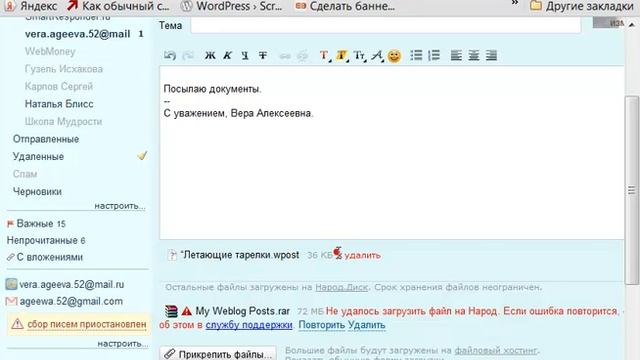Open the font family dropdown
The image size is (640, 360).
[377, 56]
